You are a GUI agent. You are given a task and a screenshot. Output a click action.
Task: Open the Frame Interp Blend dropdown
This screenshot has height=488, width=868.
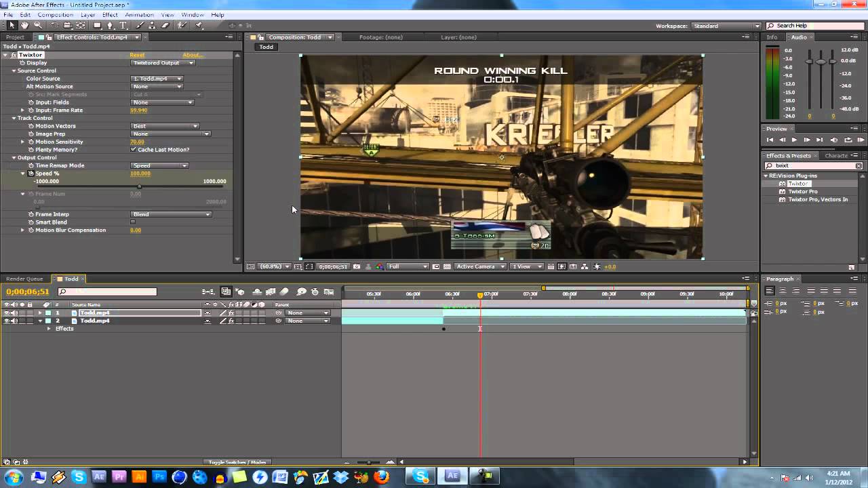click(x=171, y=214)
